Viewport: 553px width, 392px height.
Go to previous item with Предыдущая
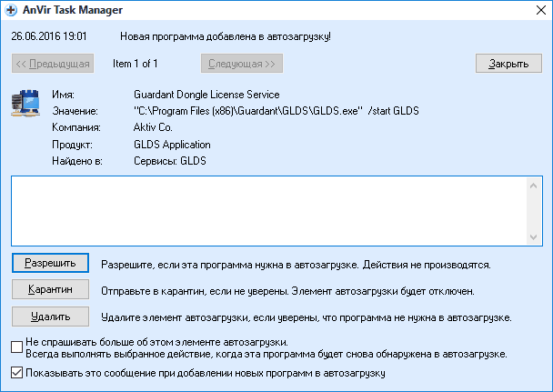[x=53, y=64]
